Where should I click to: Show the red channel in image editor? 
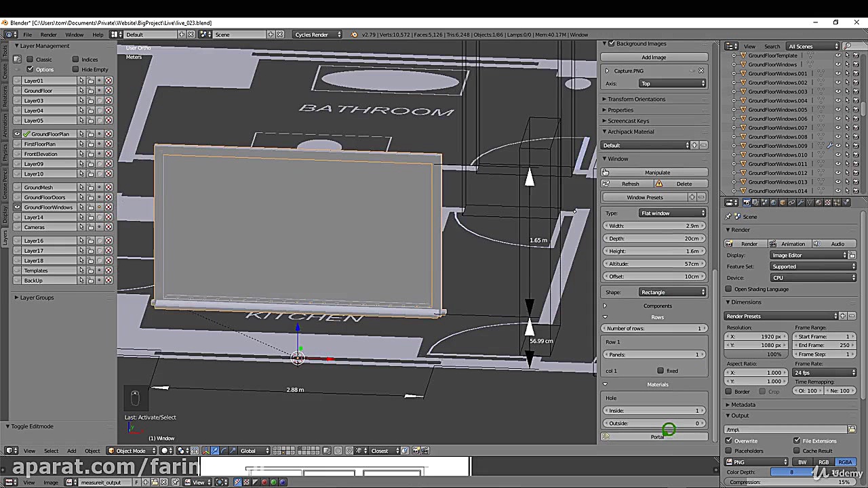[264, 483]
